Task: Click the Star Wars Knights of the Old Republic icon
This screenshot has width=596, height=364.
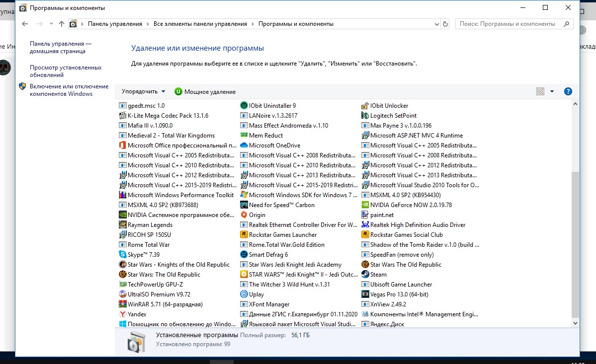Action: coord(122,265)
